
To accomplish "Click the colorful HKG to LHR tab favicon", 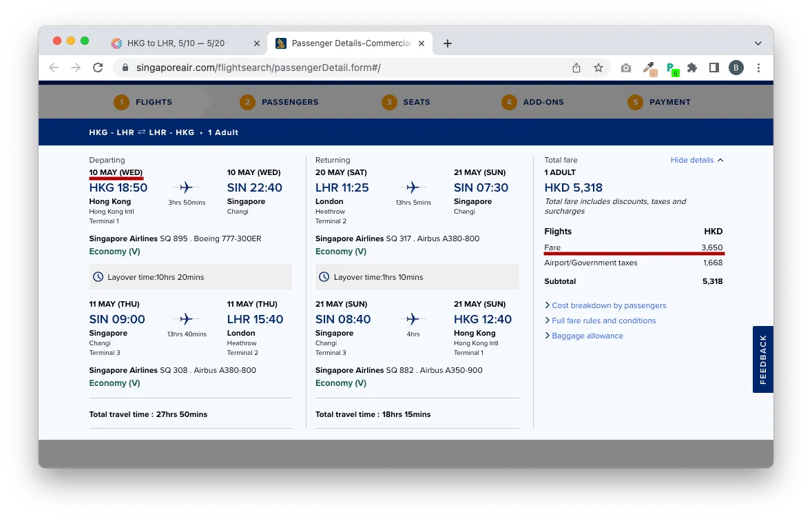I will coord(116,43).
